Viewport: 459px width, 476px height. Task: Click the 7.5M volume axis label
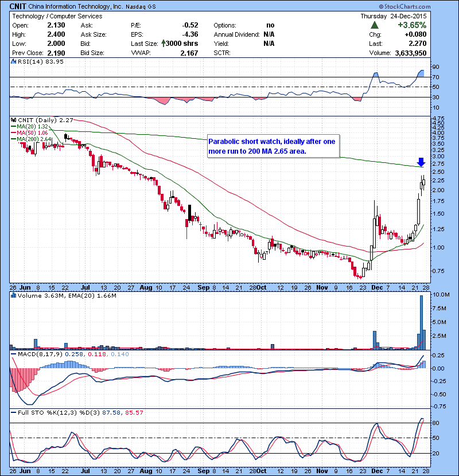tap(439, 308)
